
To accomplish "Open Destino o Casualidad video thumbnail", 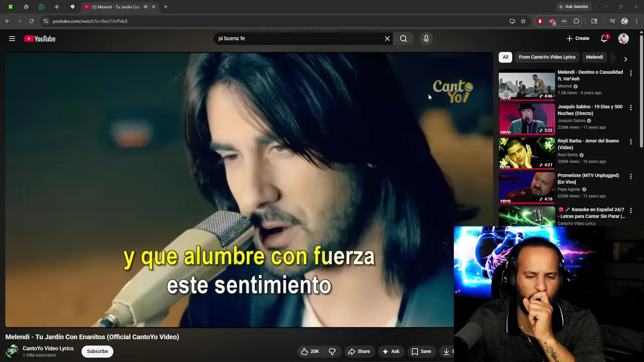I will click(x=527, y=85).
